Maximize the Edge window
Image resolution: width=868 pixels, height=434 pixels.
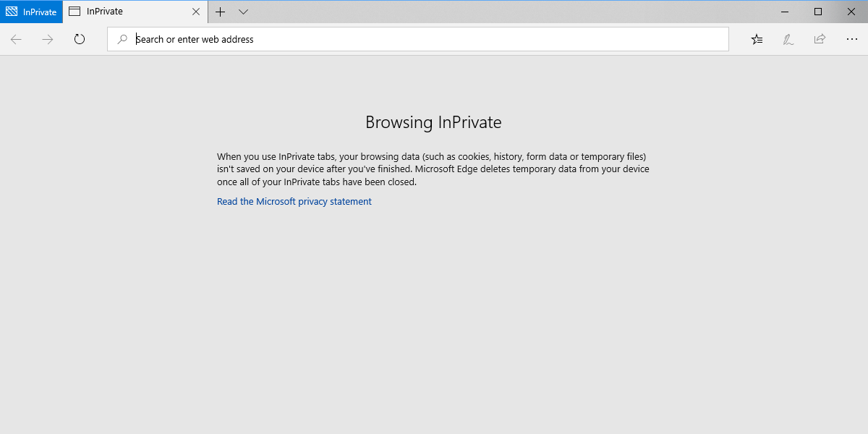click(818, 12)
